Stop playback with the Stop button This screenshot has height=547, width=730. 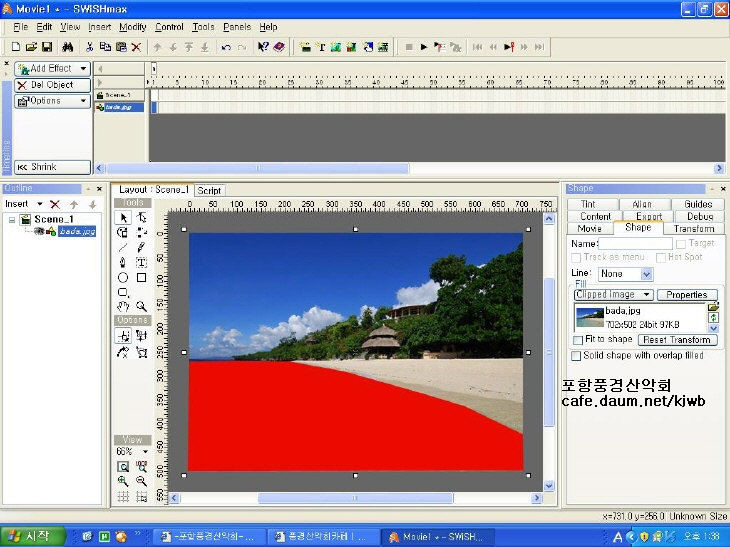[x=409, y=47]
